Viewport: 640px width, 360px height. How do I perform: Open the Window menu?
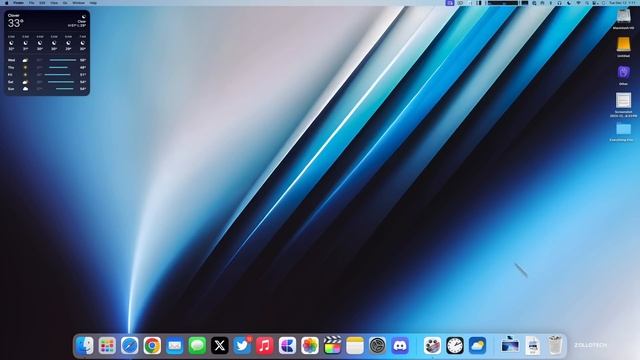tap(78, 3)
